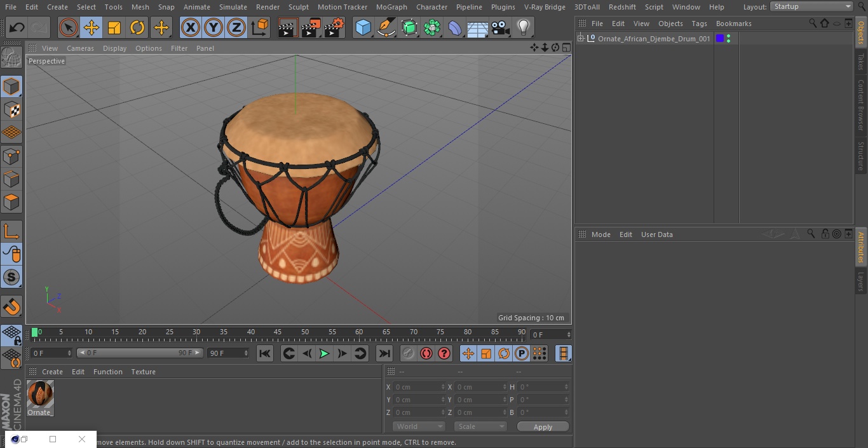Open Edit Render Settings
The image size is (868, 448).
coord(334,28)
